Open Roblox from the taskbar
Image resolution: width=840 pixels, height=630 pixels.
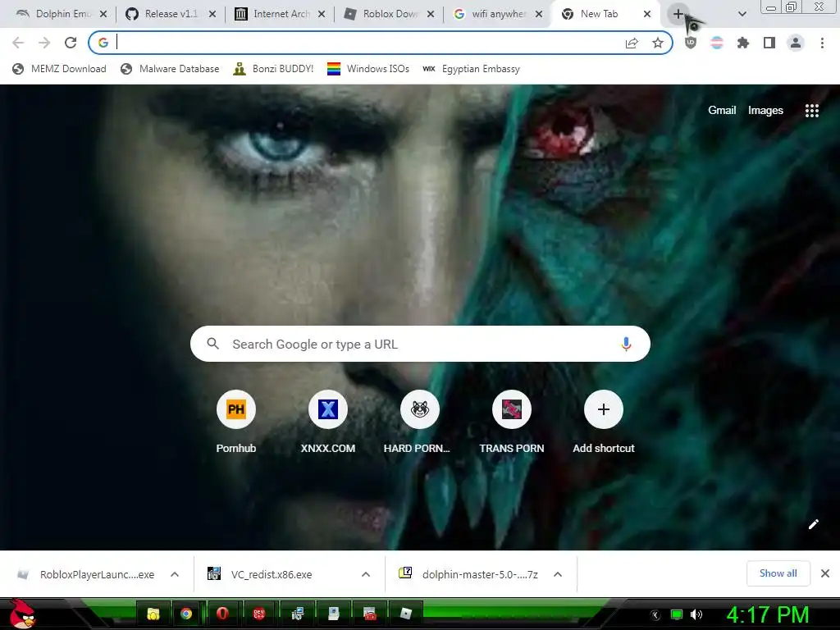[x=406, y=614]
